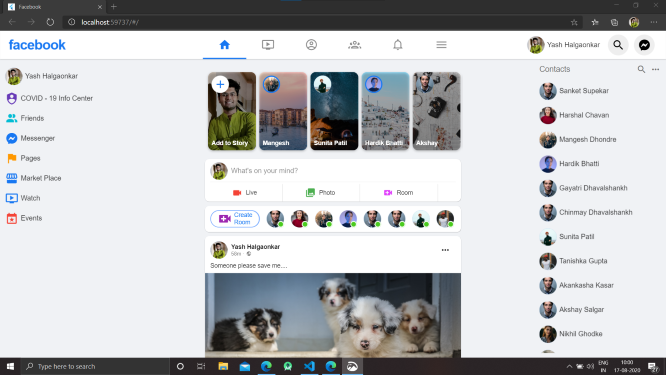Click the Photo button in the composer
Viewport: 666px width, 375px height.
point(321,192)
